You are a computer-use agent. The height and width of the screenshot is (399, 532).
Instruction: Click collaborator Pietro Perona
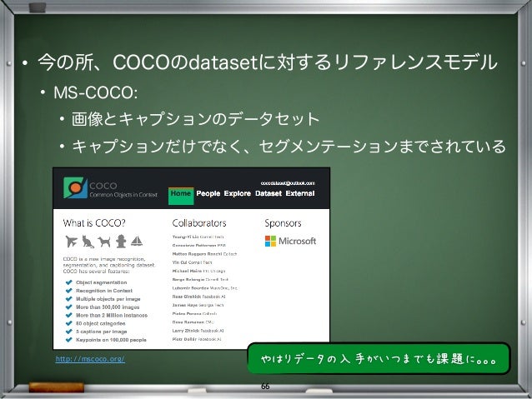(194, 314)
